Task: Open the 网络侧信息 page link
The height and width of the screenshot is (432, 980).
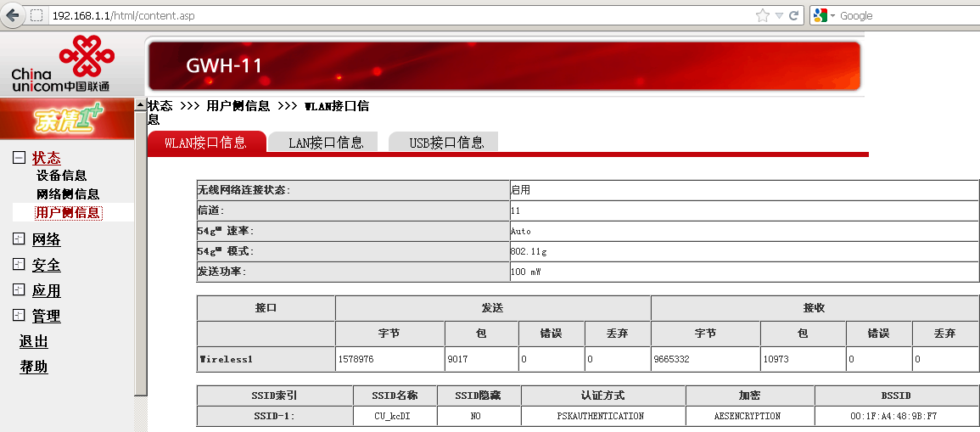Action: (68, 194)
